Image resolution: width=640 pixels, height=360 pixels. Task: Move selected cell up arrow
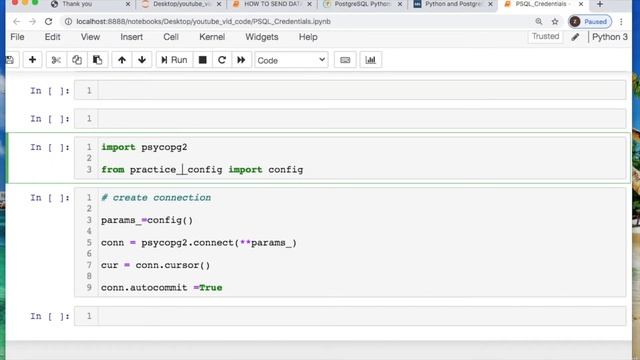tap(122, 60)
